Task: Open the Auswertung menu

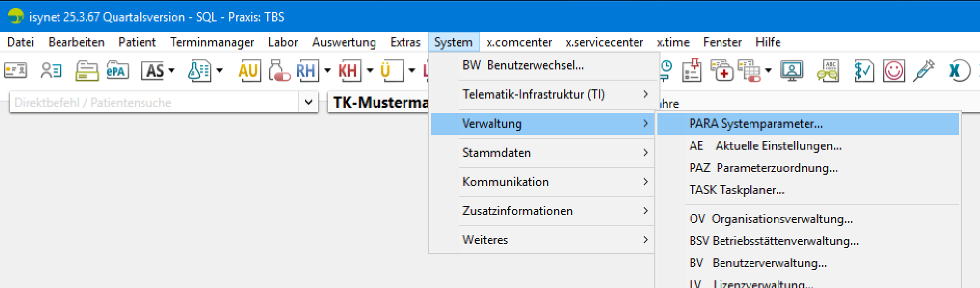Action: click(x=344, y=42)
